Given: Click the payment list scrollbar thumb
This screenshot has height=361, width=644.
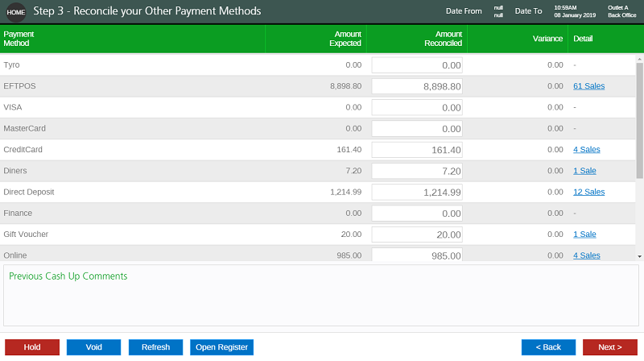Looking at the screenshot, I should point(639,121).
